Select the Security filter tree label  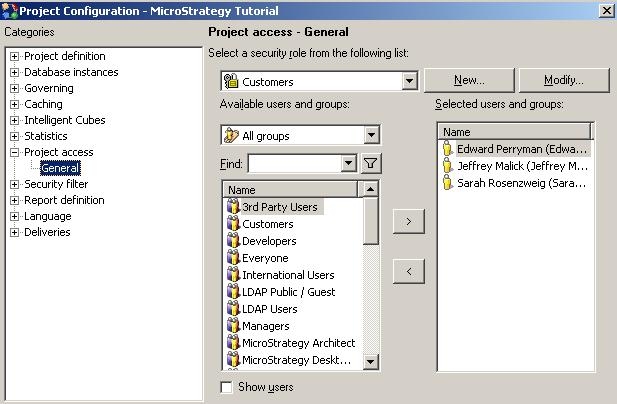56,184
